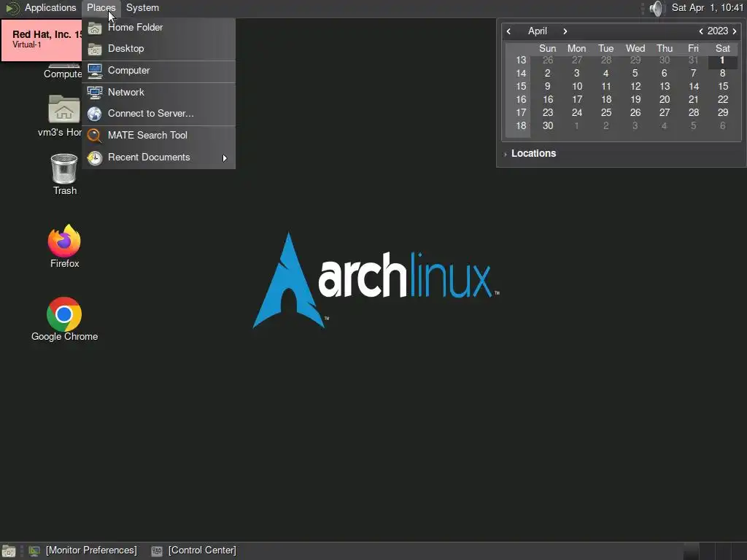Click week number 16 in calendar
This screenshot has width=747, height=560.
(x=521, y=99)
